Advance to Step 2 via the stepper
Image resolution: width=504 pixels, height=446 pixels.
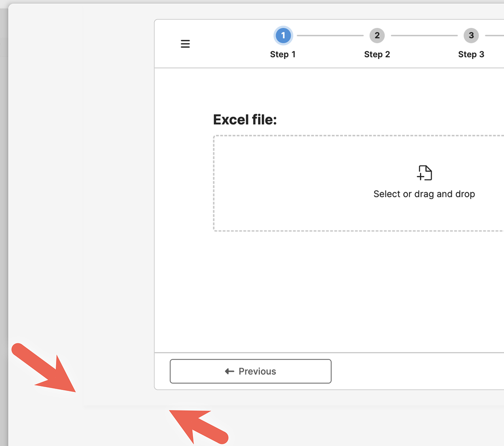377,35
